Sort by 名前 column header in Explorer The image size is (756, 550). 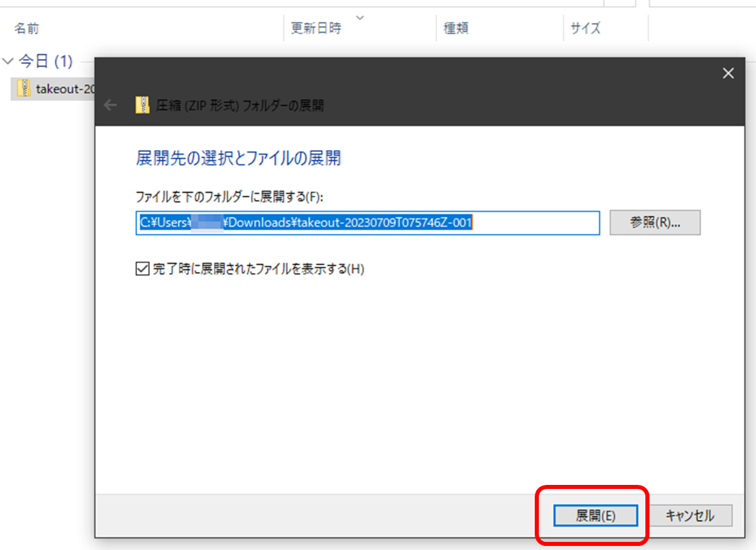click(x=26, y=28)
